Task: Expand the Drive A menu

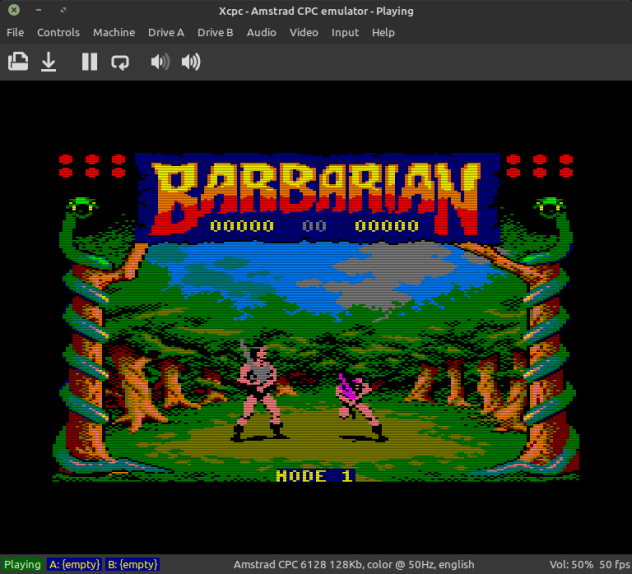Action: coord(166,32)
